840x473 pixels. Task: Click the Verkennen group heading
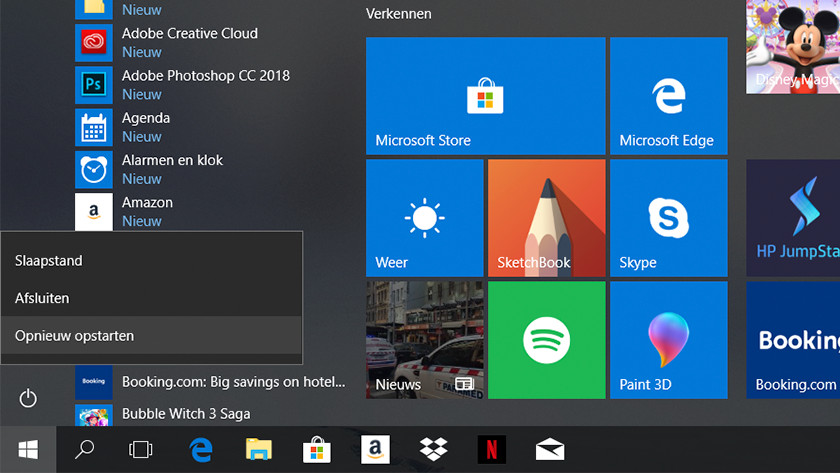399,13
